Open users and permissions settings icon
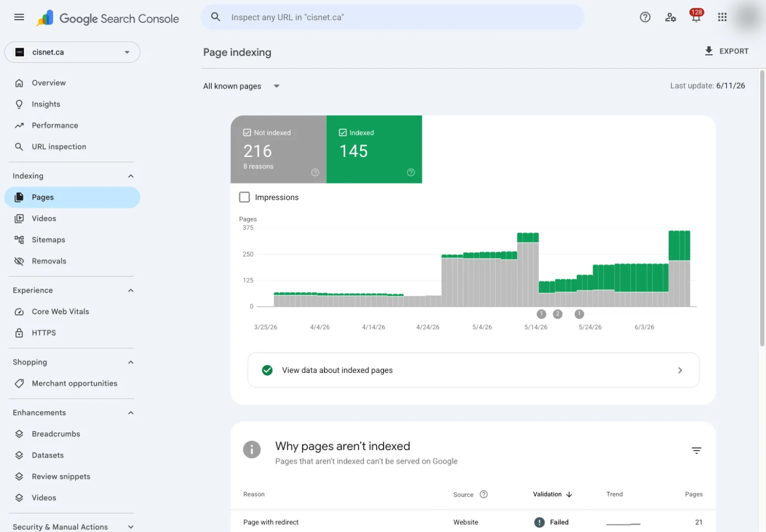Image resolution: width=766 pixels, height=532 pixels. [x=670, y=17]
